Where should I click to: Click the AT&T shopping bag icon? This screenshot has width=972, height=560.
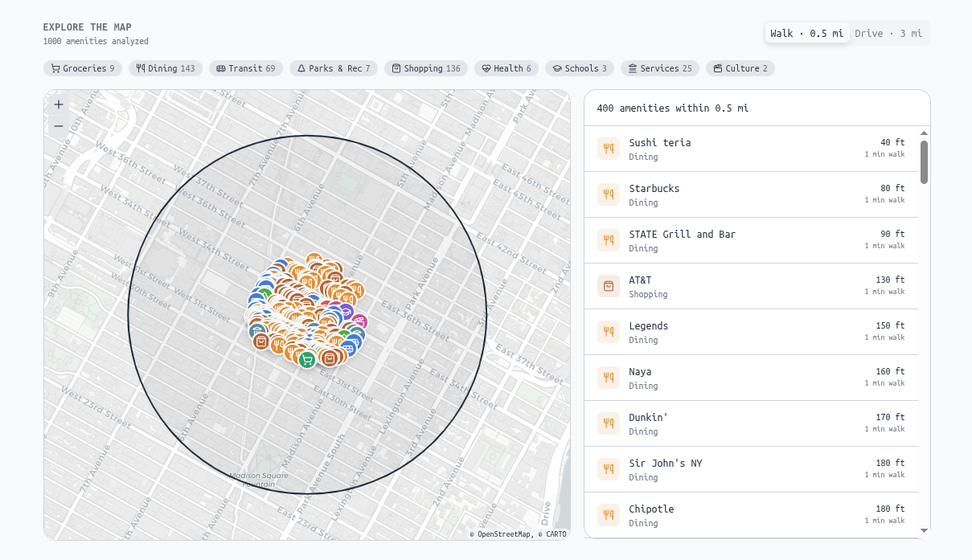pyautogui.click(x=609, y=286)
